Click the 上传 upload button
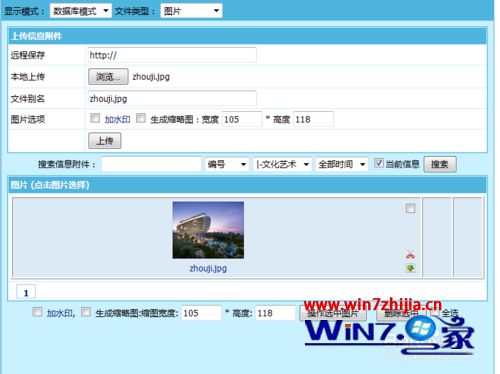Screen dimensions: 500x374 click(x=105, y=141)
